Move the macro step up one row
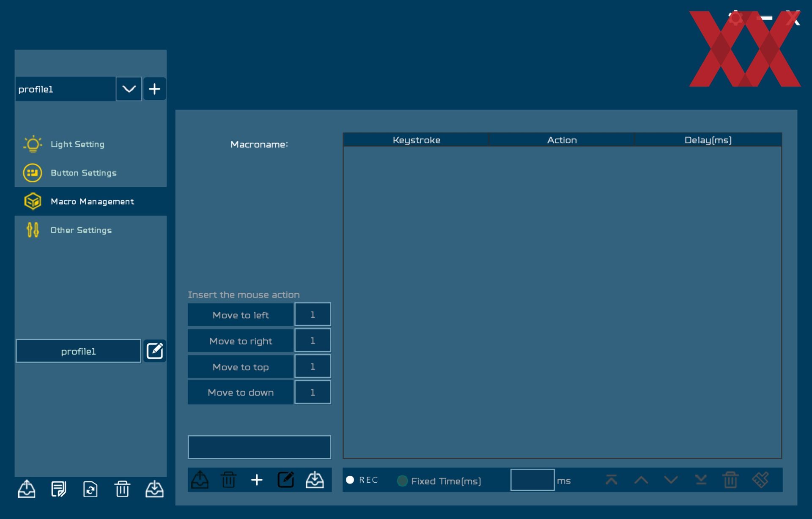The width and height of the screenshot is (812, 519). [641, 480]
